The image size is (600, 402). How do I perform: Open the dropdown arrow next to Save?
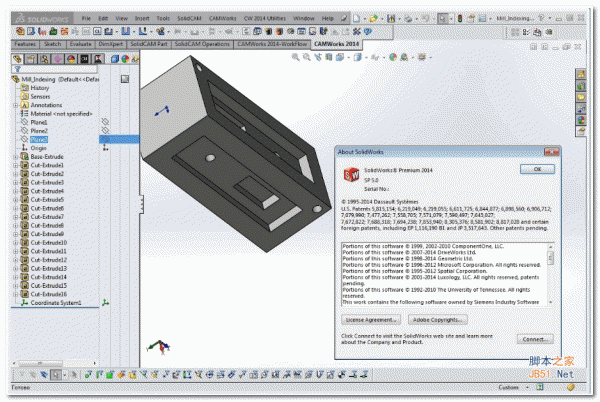pyautogui.click(x=399, y=18)
